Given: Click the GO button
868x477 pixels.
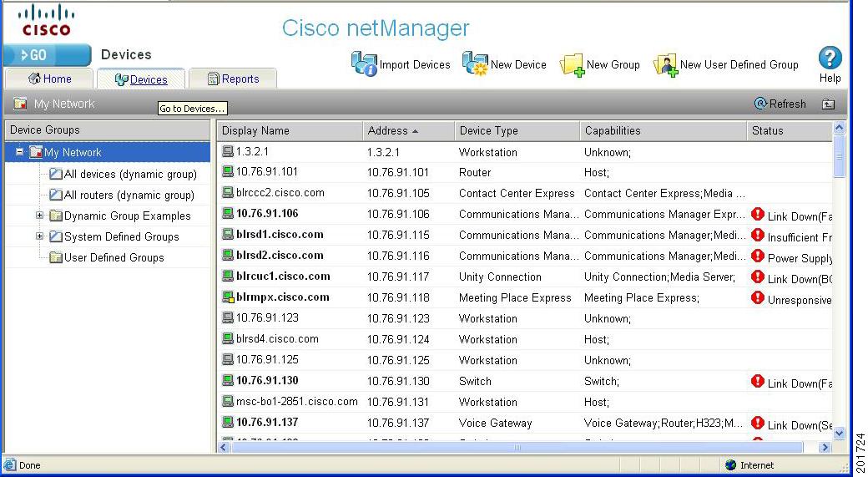Looking at the screenshot, I should [x=47, y=55].
